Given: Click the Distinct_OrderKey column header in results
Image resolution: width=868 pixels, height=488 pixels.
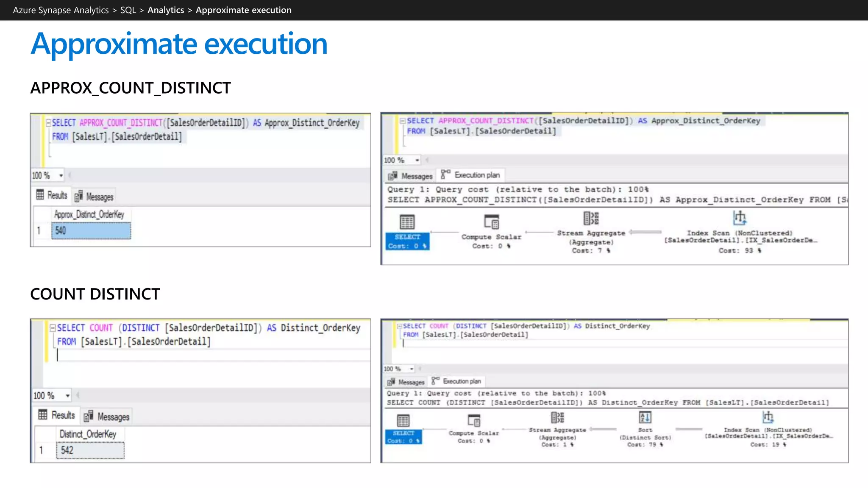Looking at the screenshot, I should pos(90,434).
